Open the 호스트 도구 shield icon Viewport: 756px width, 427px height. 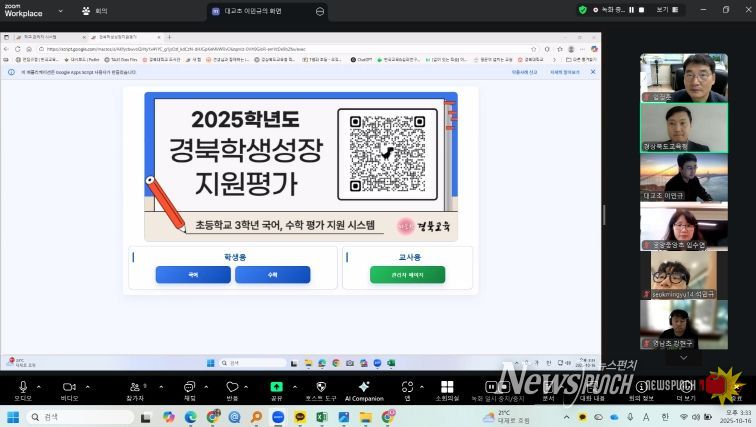pyautogui.click(x=321, y=386)
